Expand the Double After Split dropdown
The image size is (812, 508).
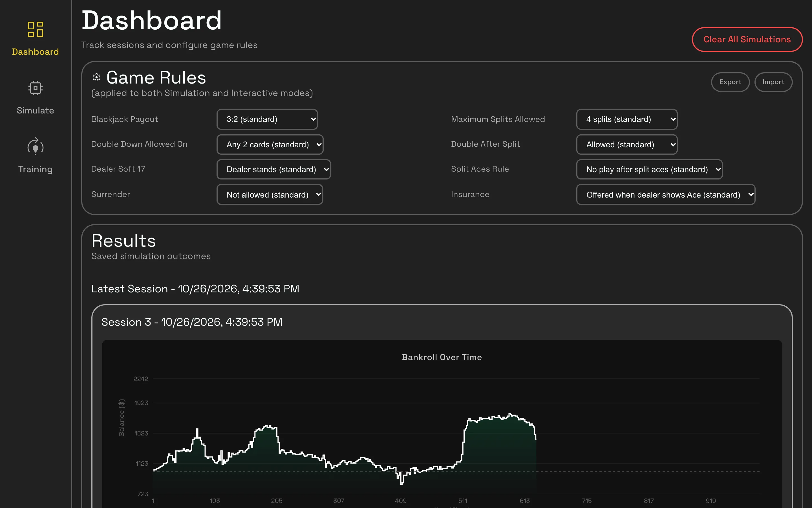627,144
